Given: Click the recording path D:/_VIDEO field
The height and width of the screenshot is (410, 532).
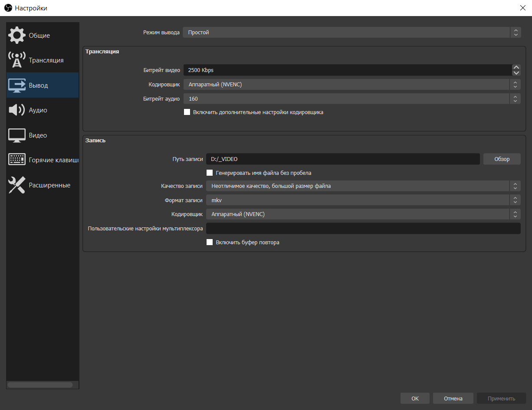Looking at the screenshot, I should [343, 159].
